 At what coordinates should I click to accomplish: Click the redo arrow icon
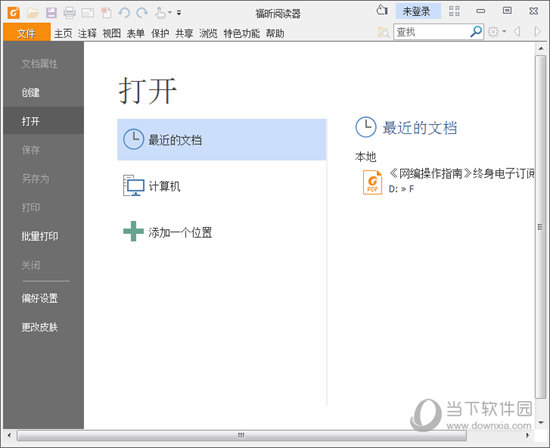(x=142, y=13)
